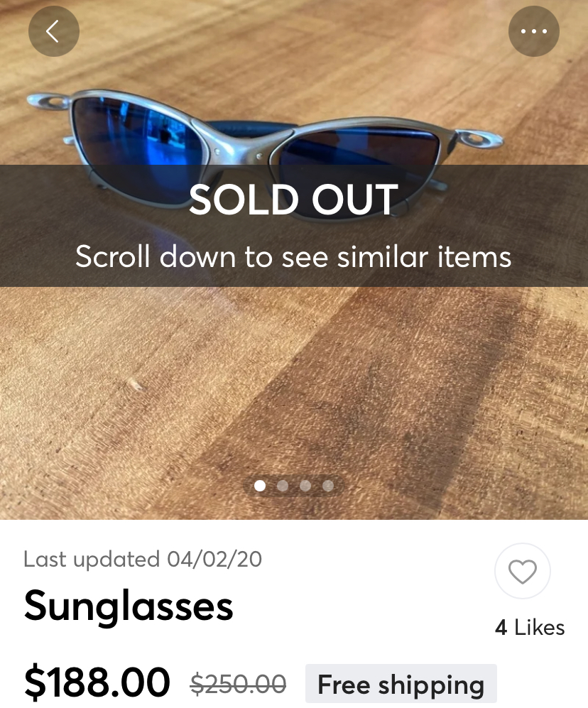Click the Free shipping badge
588x708 pixels.
pos(401,685)
